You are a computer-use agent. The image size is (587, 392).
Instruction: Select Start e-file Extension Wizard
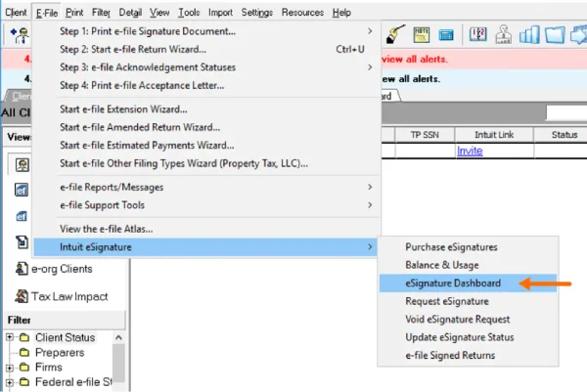[206, 109]
